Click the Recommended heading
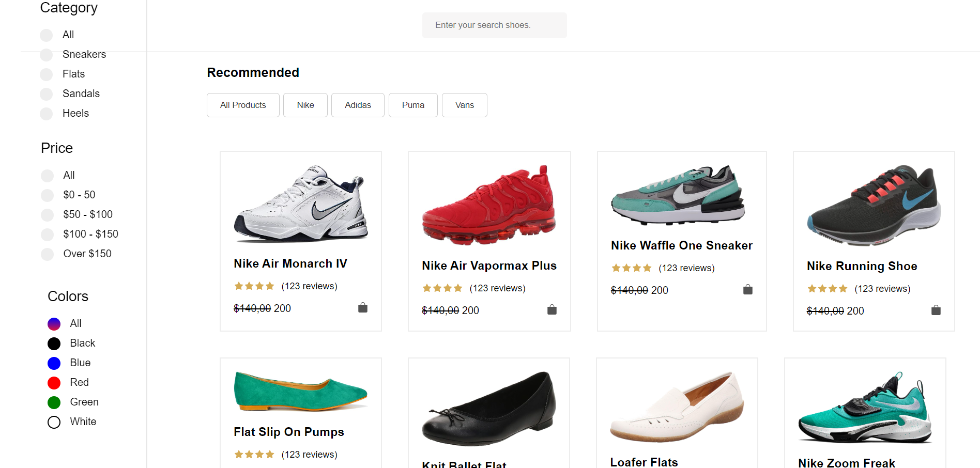Viewport: 980px width, 468px height. tap(253, 72)
